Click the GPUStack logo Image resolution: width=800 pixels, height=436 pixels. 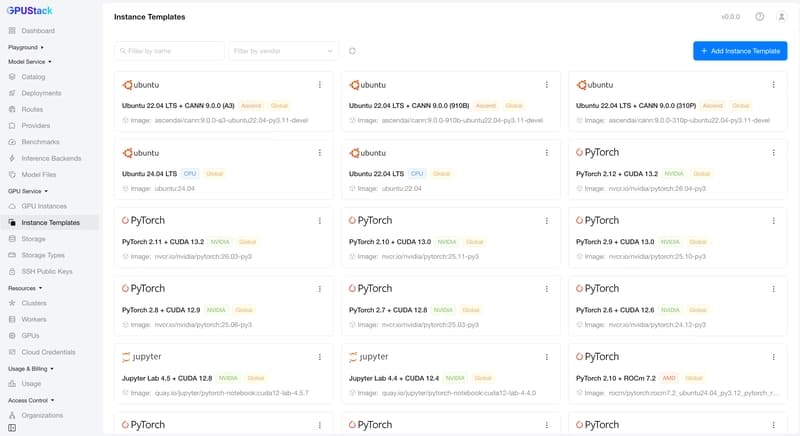point(30,11)
